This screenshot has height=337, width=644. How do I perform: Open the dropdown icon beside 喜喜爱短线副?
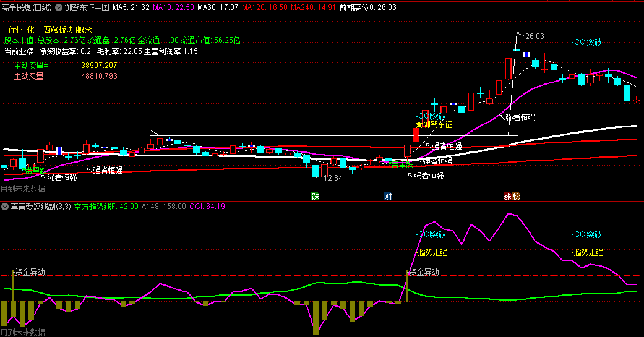[x=5, y=207]
